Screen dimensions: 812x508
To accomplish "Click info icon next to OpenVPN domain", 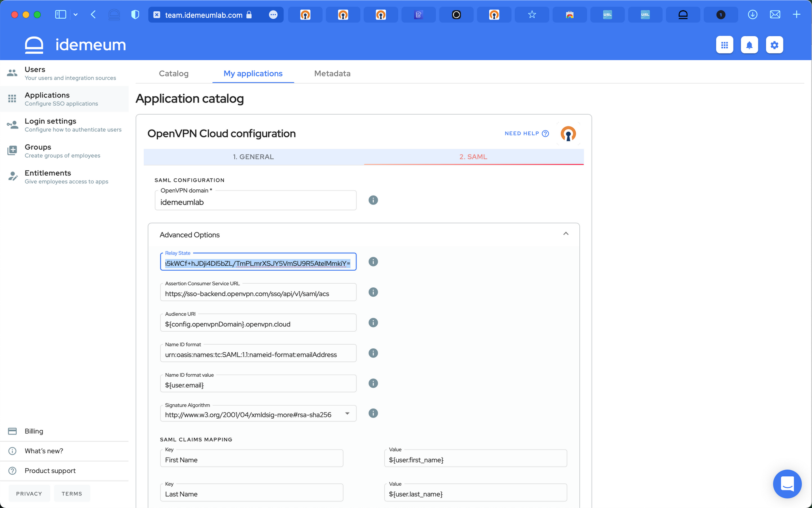I will click(x=373, y=200).
